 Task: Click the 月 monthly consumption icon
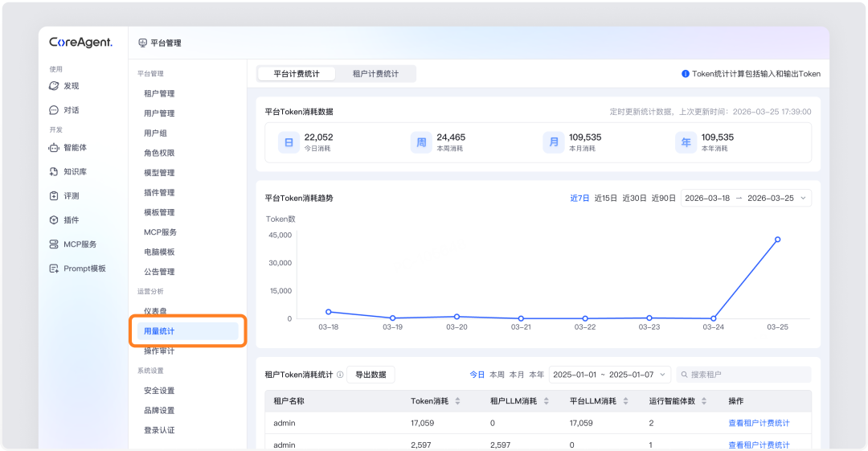(x=554, y=142)
